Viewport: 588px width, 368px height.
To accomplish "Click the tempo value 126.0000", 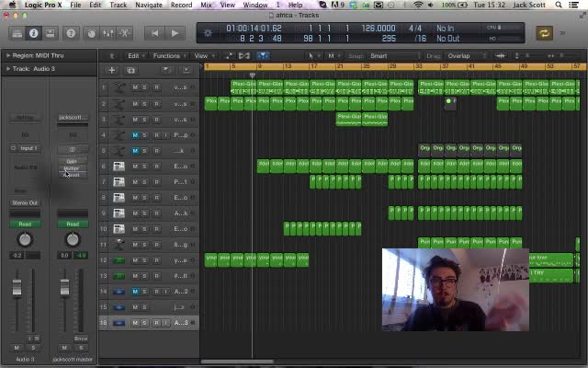I will point(379,29).
